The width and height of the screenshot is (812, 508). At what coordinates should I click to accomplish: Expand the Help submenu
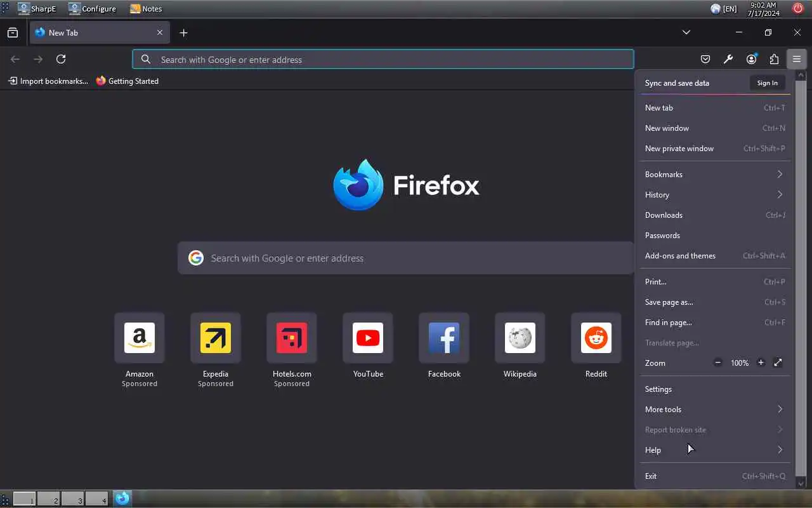714,450
